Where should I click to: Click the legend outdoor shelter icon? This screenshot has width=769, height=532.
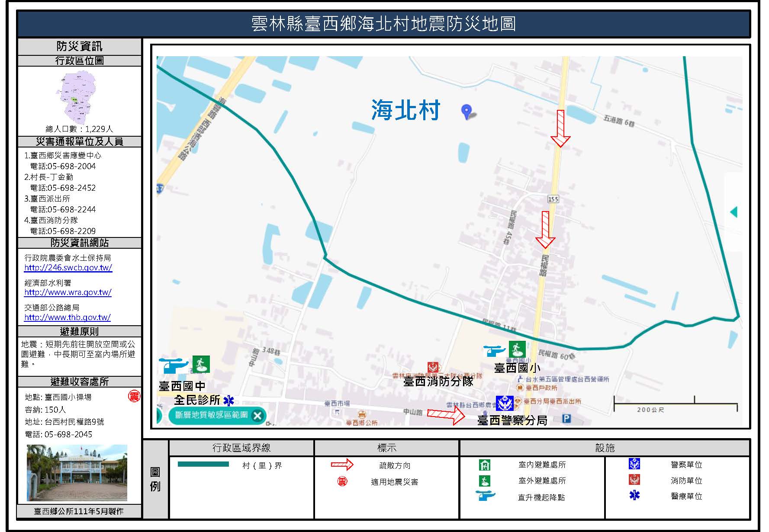485,481
